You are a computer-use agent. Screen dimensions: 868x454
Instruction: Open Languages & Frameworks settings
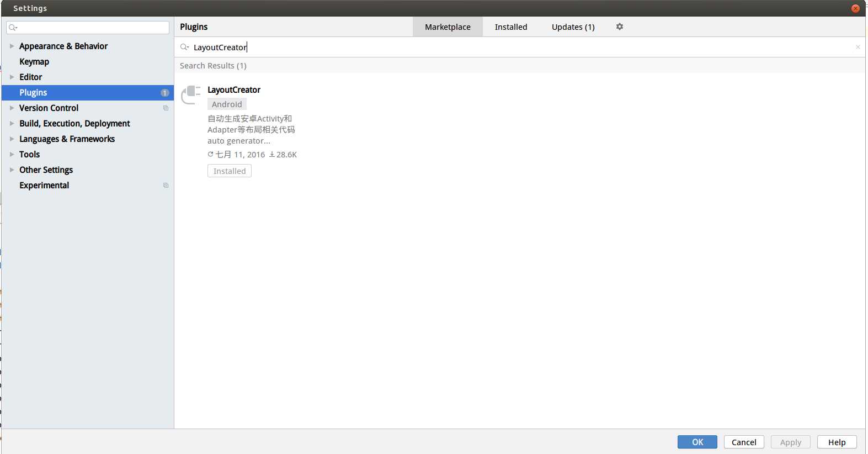coord(67,139)
